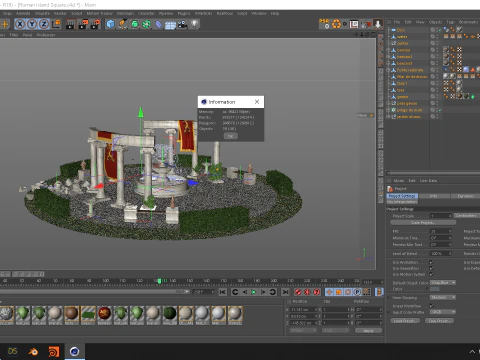This screenshot has height=360, width=480.
Task: Toggle the Parameter keyframe P icon
Action: [357, 292]
